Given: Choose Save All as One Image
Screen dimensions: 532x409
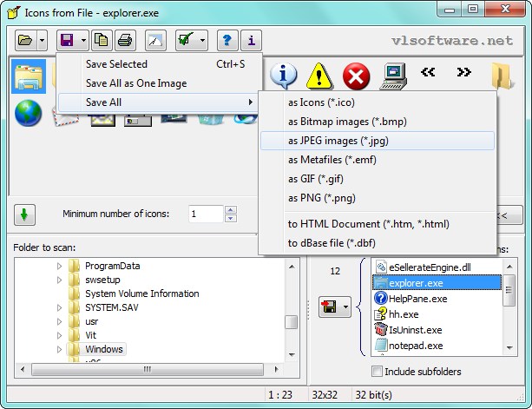Looking at the screenshot, I should click(159, 83).
